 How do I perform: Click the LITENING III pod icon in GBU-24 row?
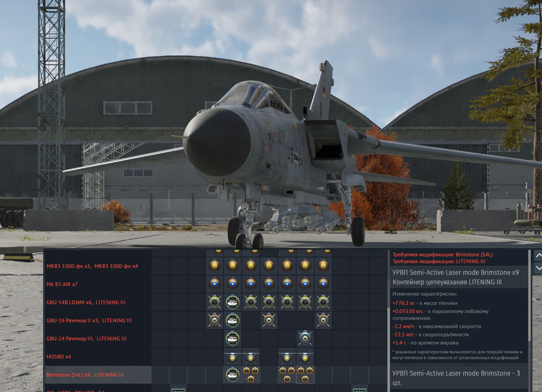[x=233, y=339]
